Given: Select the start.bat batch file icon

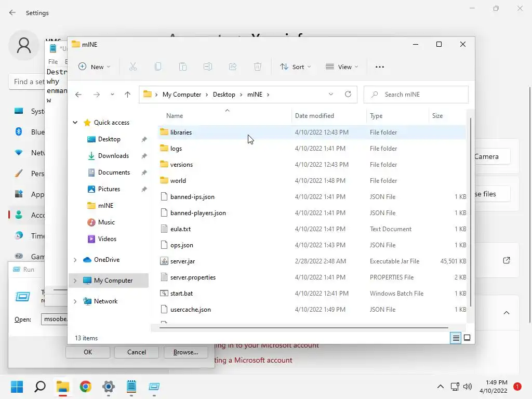Looking at the screenshot, I should pos(164,293).
